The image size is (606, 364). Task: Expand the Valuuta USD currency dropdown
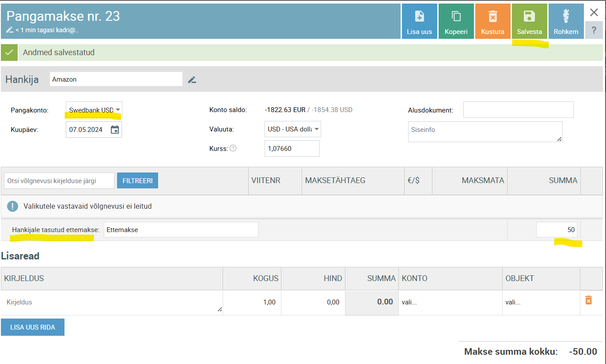[292, 129]
